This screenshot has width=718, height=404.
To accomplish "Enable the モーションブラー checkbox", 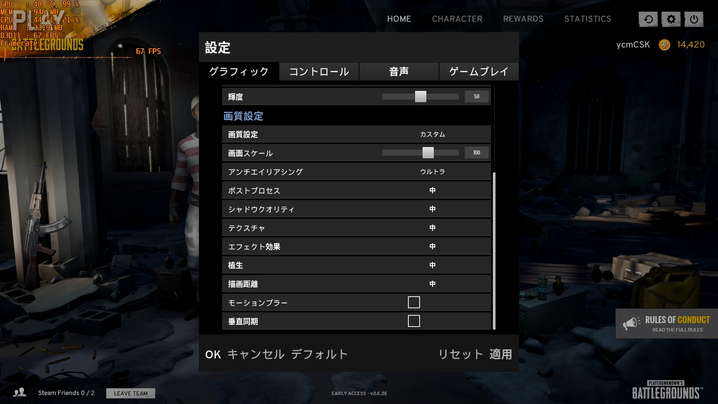I will [x=413, y=302].
